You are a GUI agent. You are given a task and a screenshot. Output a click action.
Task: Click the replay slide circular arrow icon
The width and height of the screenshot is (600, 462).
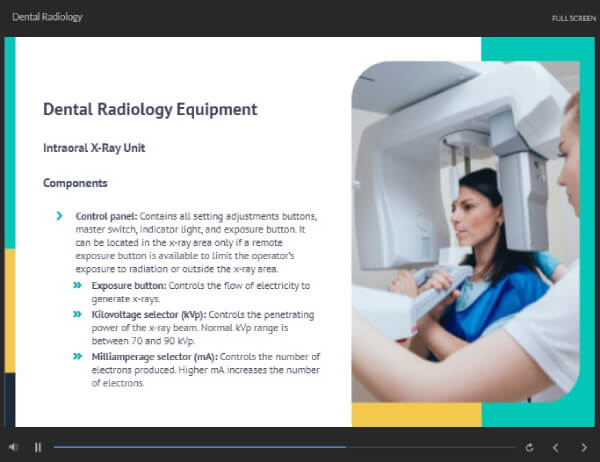529,447
